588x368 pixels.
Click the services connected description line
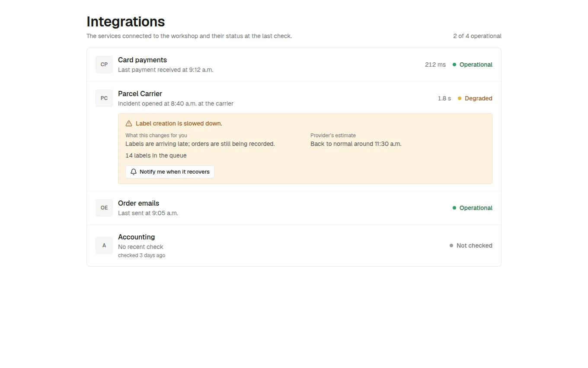[x=189, y=36]
